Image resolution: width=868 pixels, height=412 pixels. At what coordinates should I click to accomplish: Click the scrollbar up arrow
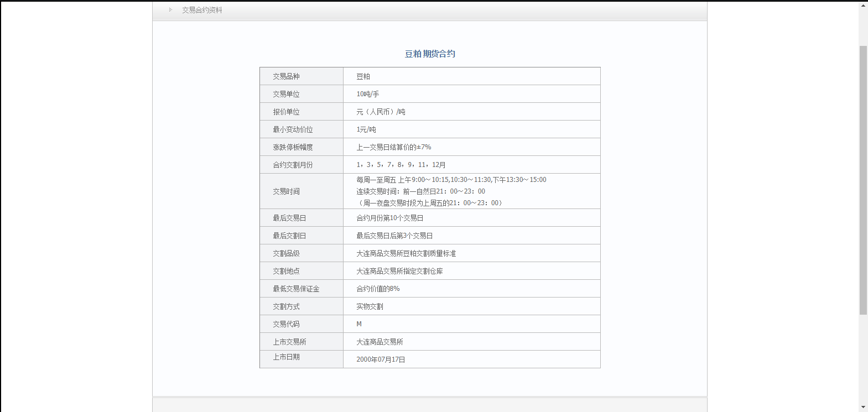point(863,6)
